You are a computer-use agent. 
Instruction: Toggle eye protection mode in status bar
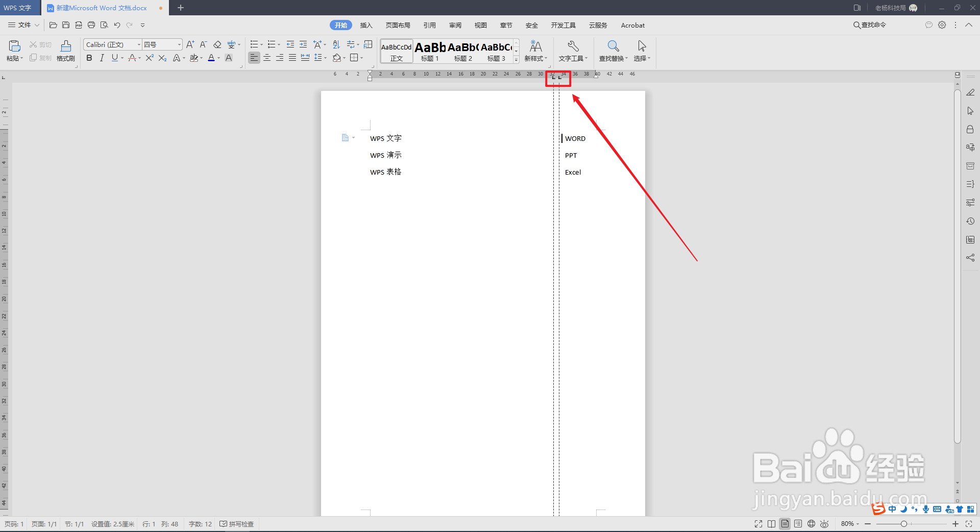click(x=824, y=524)
